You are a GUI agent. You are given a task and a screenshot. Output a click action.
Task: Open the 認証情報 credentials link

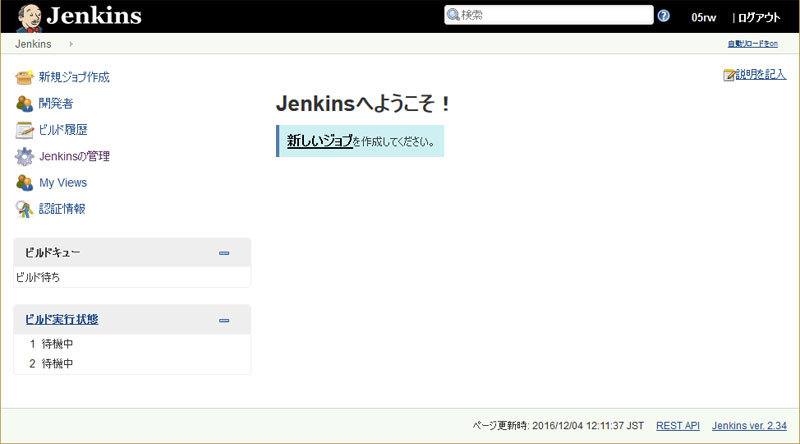pyautogui.click(x=62, y=209)
